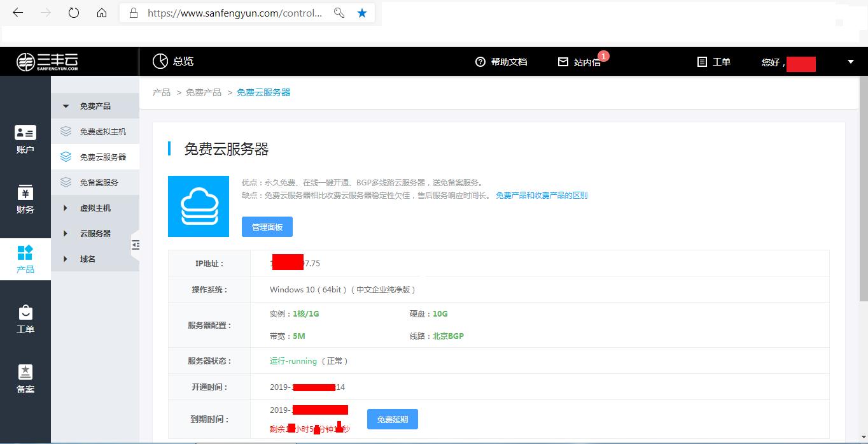Image resolution: width=868 pixels, height=444 pixels.
Task: Check messages via the 站内信 envelope icon
Action: [563, 62]
